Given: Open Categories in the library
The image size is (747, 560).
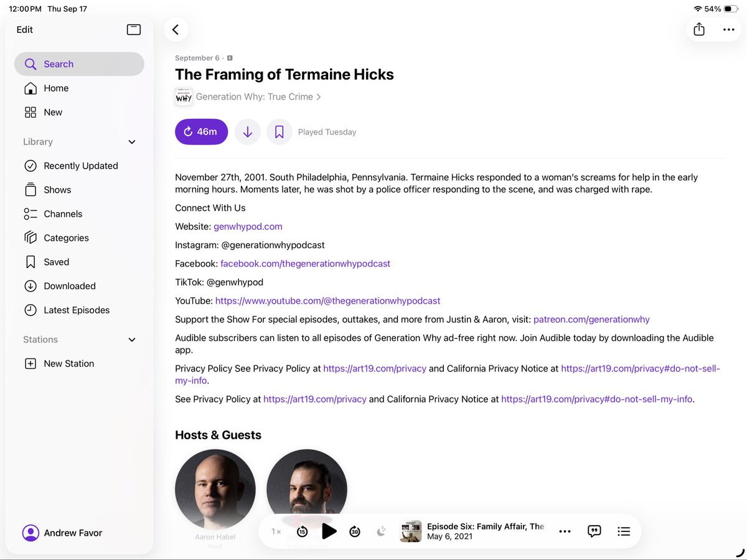Looking at the screenshot, I should [x=79, y=238].
